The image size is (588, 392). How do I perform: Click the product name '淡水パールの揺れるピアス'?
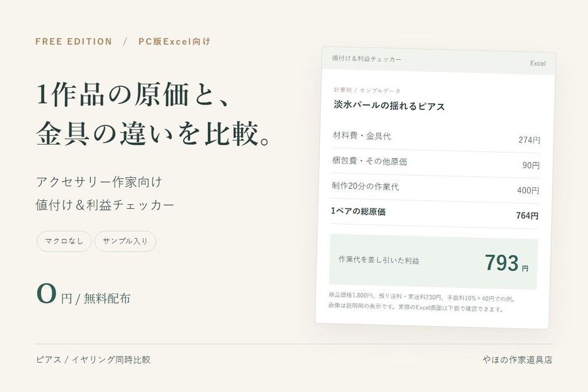click(x=389, y=106)
